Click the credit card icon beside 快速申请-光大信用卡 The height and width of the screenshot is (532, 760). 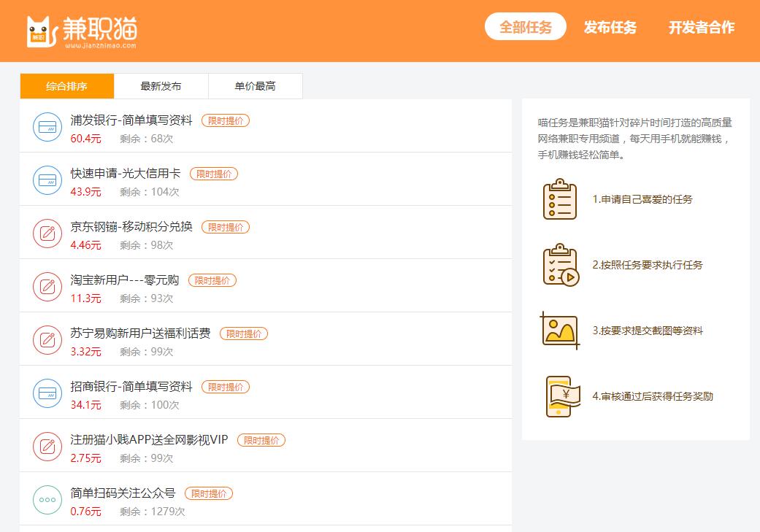[47, 180]
